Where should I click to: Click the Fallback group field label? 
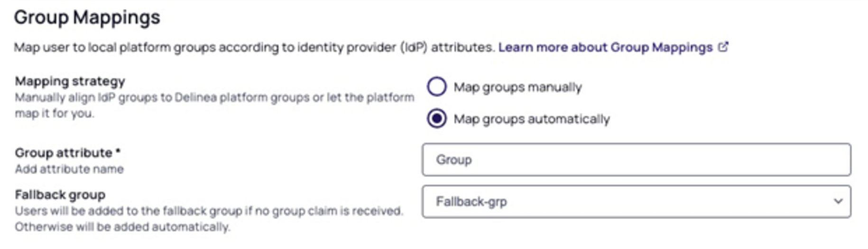pyautogui.click(x=60, y=195)
